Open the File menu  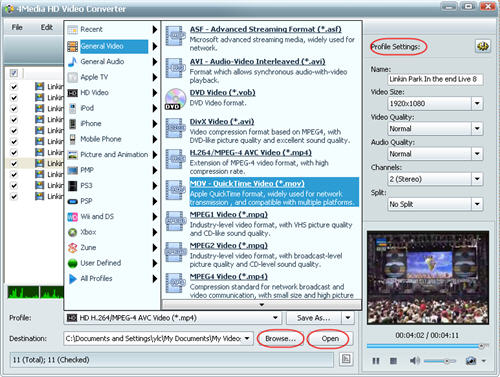pos(17,27)
